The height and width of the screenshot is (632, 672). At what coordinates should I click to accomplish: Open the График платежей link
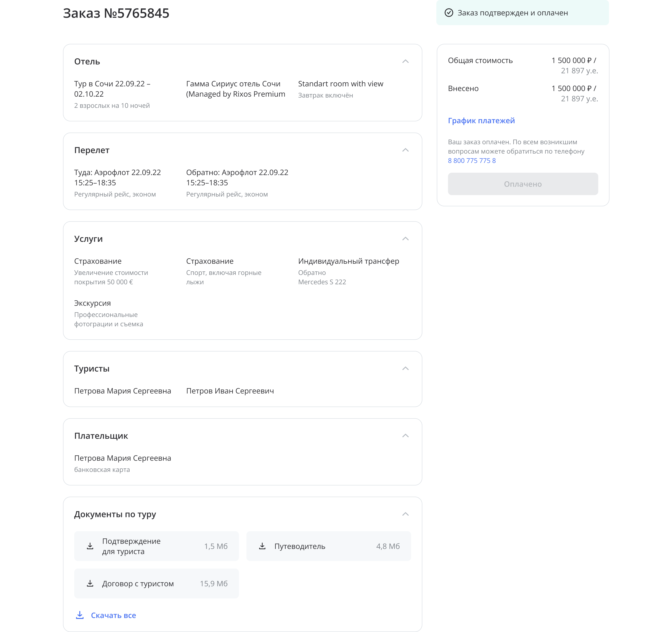tap(481, 121)
